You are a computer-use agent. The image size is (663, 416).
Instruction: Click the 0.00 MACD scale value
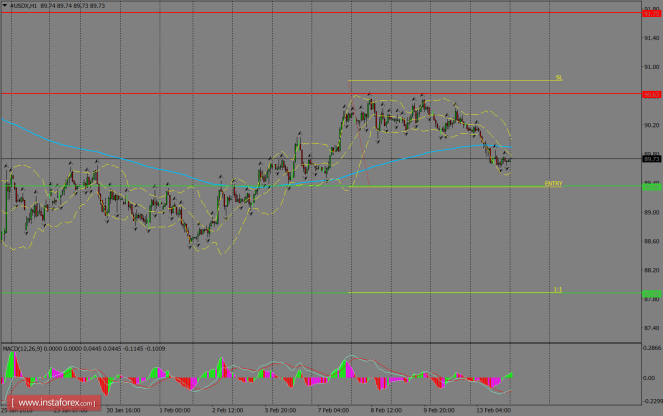coord(649,378)
